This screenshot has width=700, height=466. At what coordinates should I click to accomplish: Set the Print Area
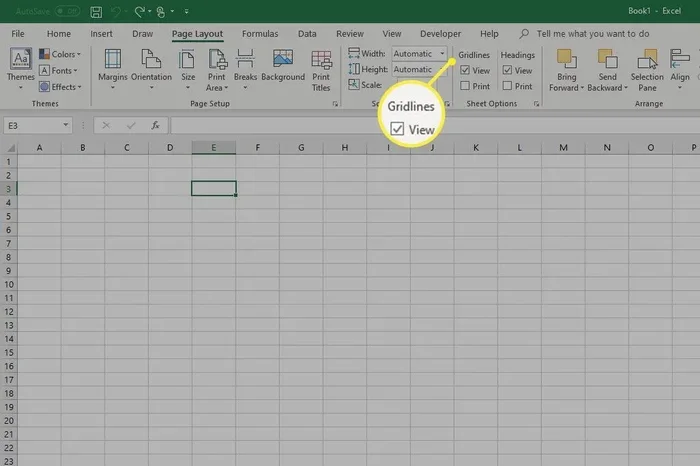217,71
